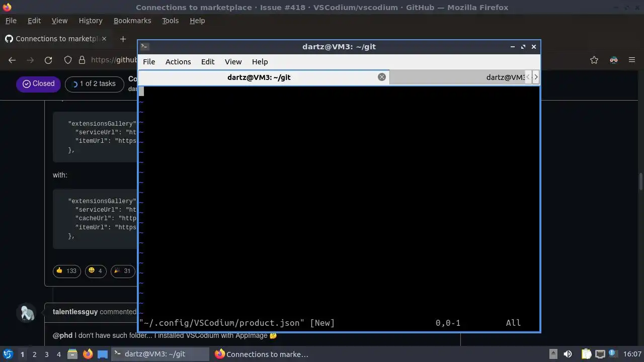This screenshot has height=362, width=644.
Task: Open Firefox Help menu
Action: click(197, 21)
